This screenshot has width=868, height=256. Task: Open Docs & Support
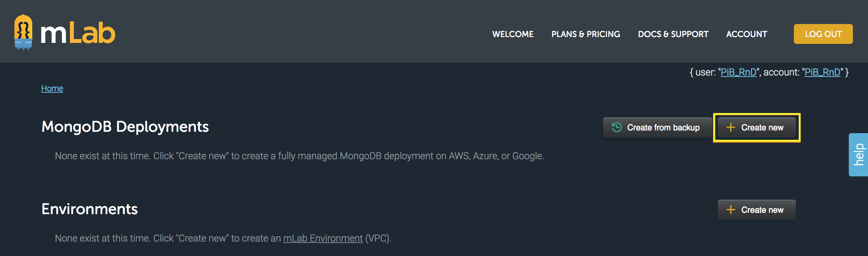coord(673,34)
